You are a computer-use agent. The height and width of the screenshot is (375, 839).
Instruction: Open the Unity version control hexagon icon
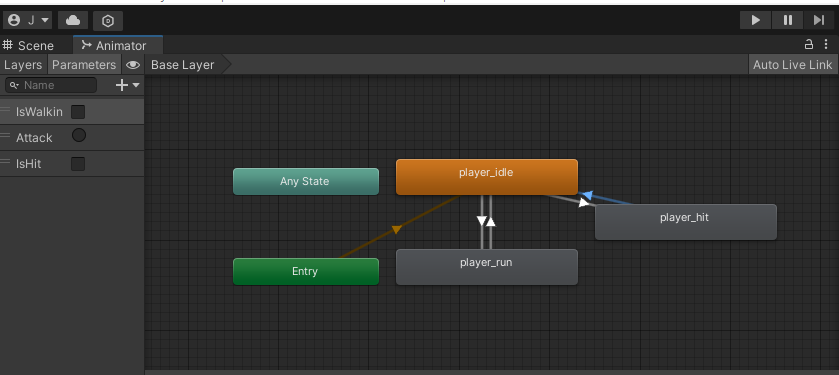[x=108, y=21]
